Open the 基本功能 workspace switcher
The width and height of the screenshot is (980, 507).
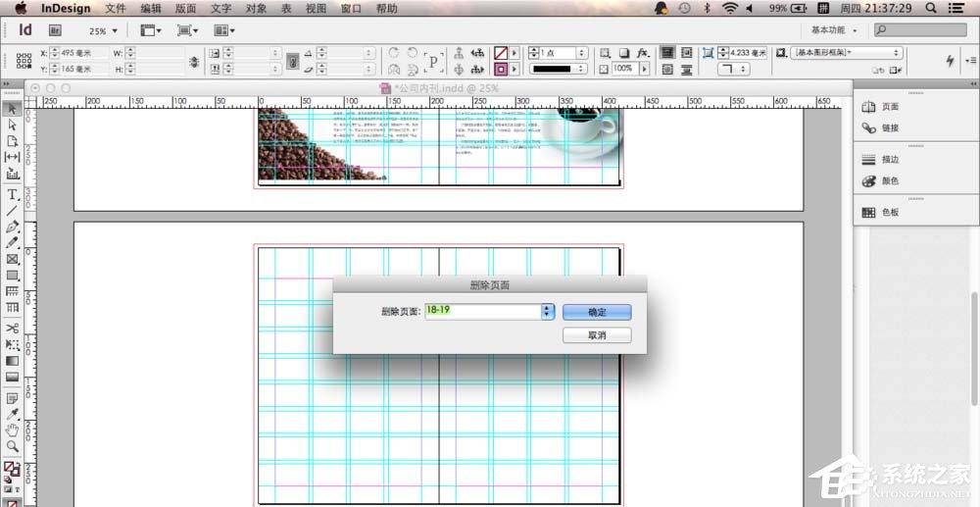[x=834, y=30]
